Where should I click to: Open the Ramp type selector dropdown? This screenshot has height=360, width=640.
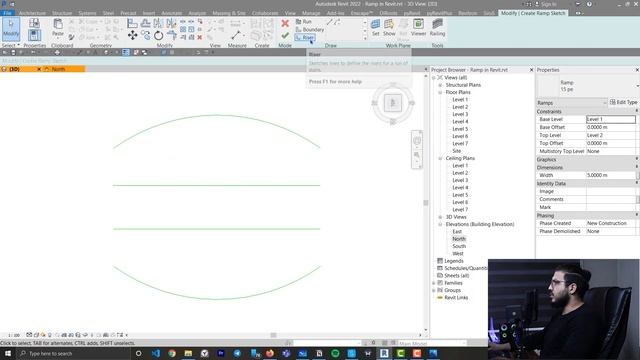pos(637,86)
